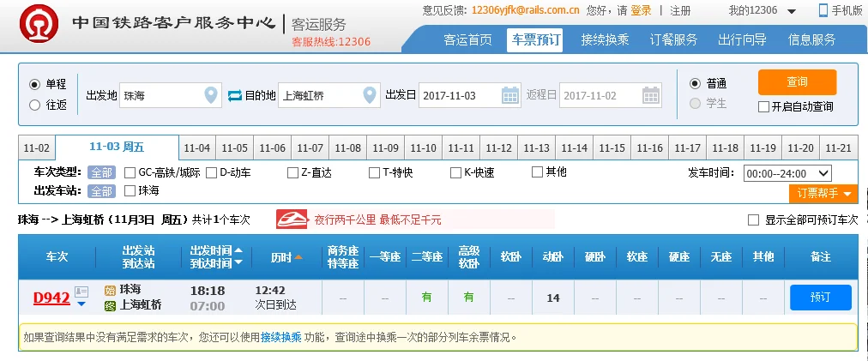Select 单程 one-way radio button

(34, 85)
